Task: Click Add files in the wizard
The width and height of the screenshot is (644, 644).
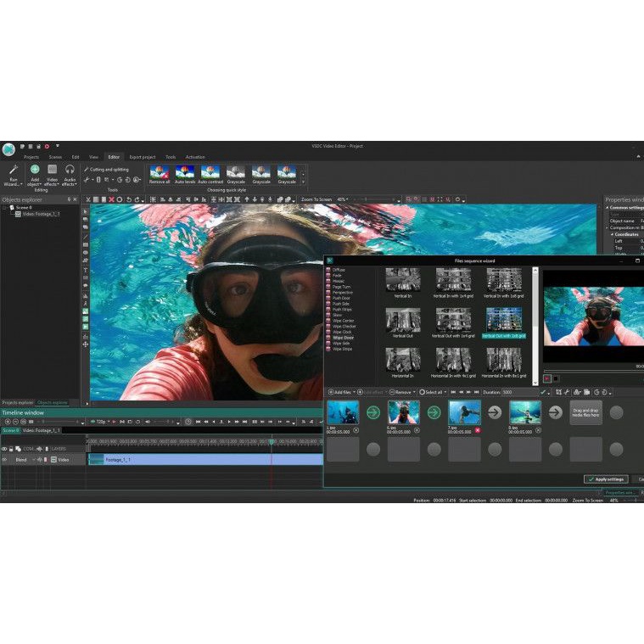Action: (x=339, y=392)
